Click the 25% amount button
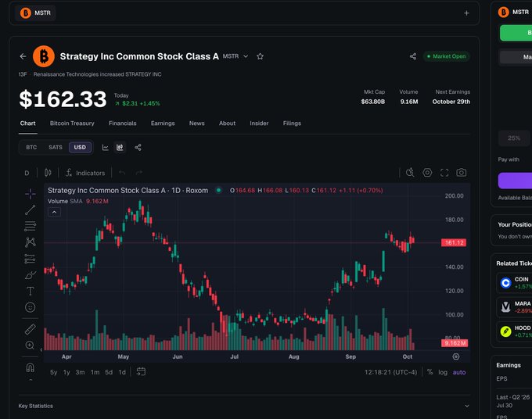Image resolution: width=532 pixels, height=419 pixels. pyautogui.click(x=514, y=138)
